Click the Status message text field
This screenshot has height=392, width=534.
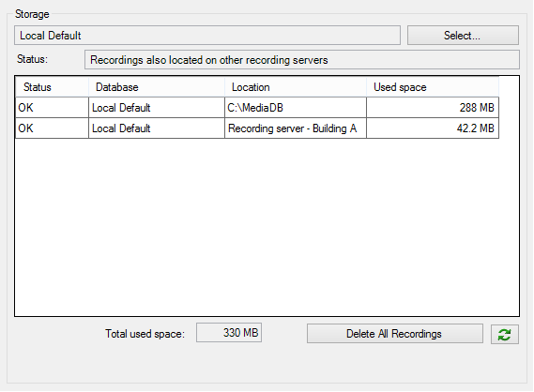coord(302,60)
